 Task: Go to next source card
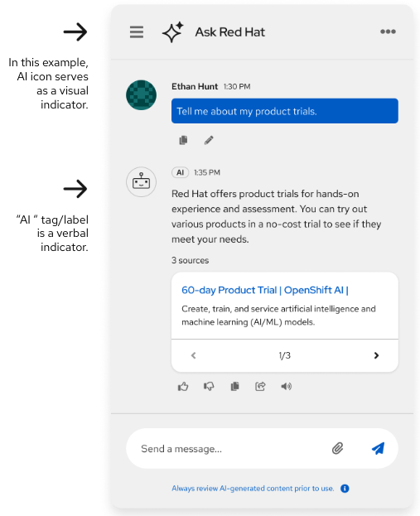pyautogui.click(x=376, y=355)
